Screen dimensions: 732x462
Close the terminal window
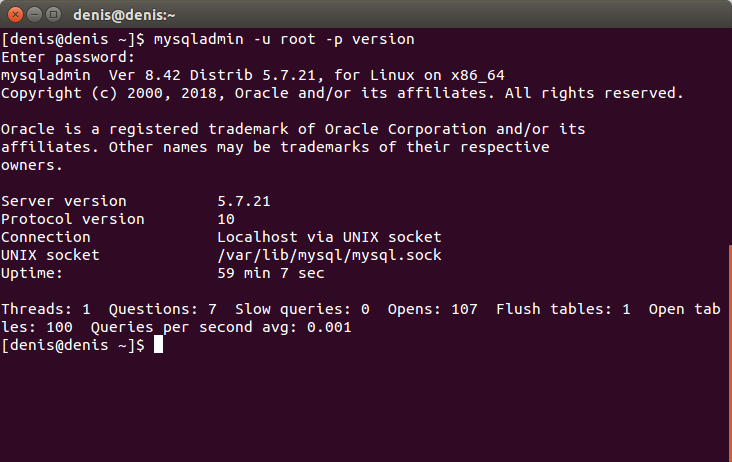(15, 14)
